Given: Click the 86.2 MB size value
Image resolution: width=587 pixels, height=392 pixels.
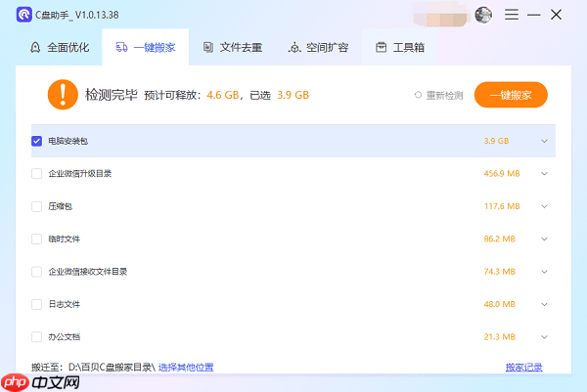Looking at the screenshot, I should click(499, 240).
